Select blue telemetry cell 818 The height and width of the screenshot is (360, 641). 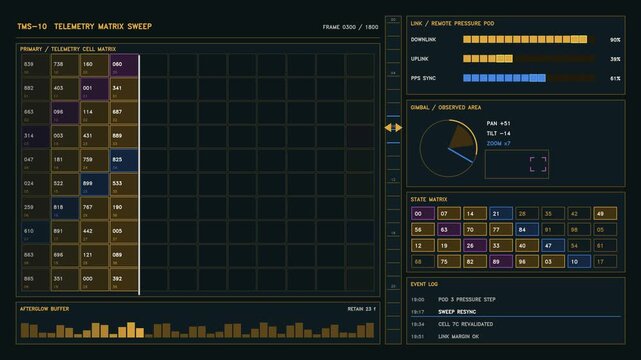[x=65, y=208]
